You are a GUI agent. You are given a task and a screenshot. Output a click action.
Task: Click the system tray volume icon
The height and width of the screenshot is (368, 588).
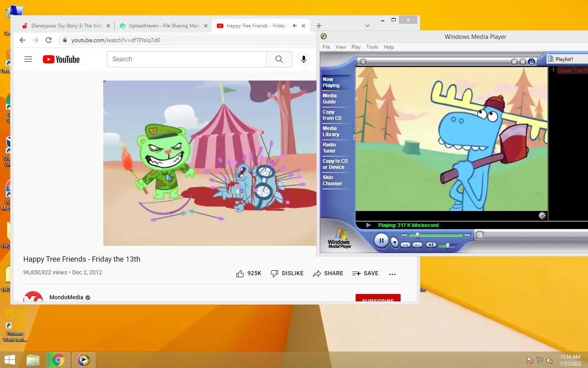[550, 360]
